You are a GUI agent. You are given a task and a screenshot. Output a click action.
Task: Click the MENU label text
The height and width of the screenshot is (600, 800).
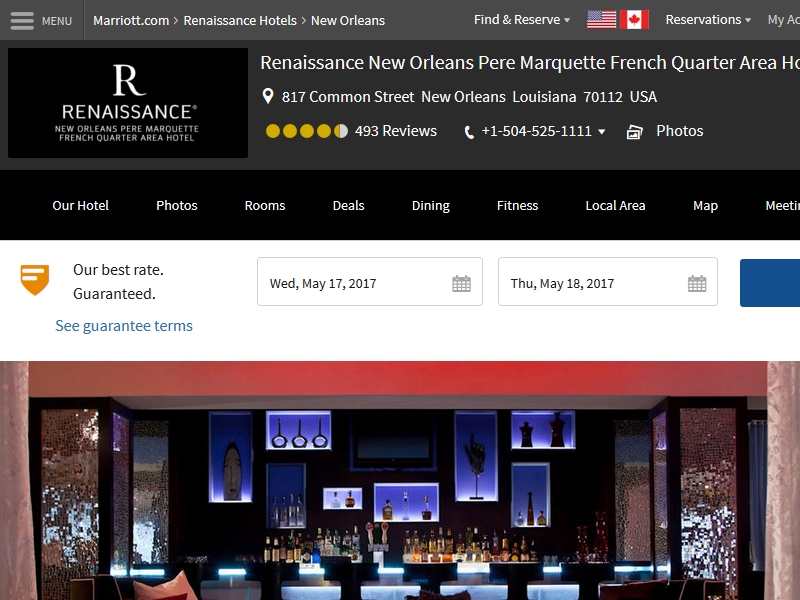click(57, 21)
